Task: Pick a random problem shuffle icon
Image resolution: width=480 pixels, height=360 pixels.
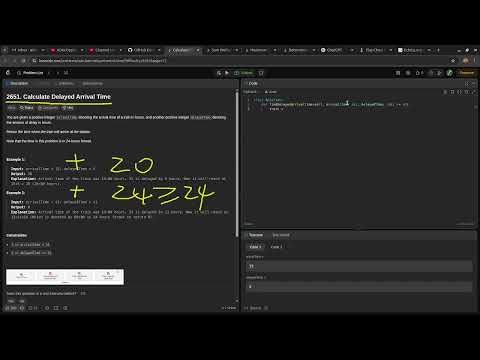Action: pos(66,73)
